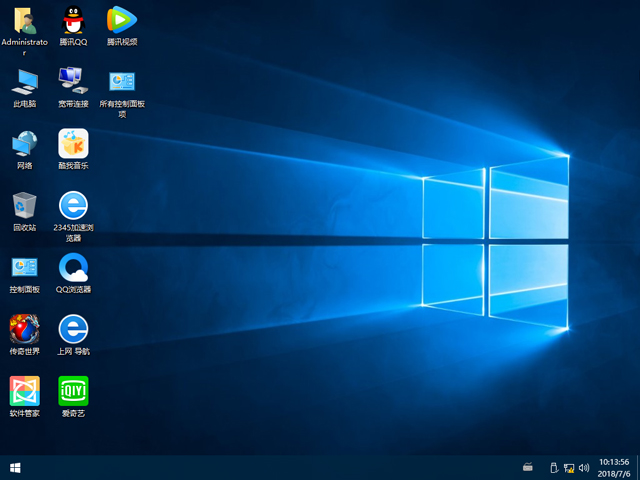Open the network status tray icon

click(x=569, y=467)
